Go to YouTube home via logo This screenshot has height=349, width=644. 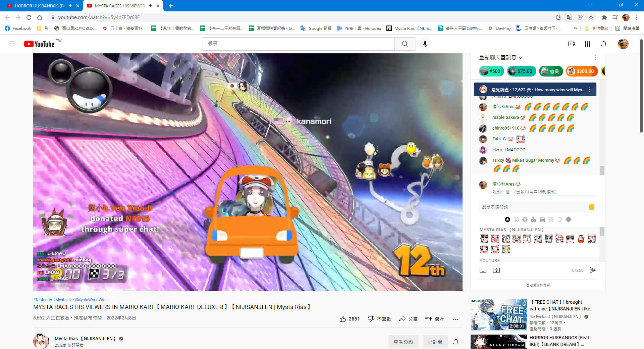(39, 44)
